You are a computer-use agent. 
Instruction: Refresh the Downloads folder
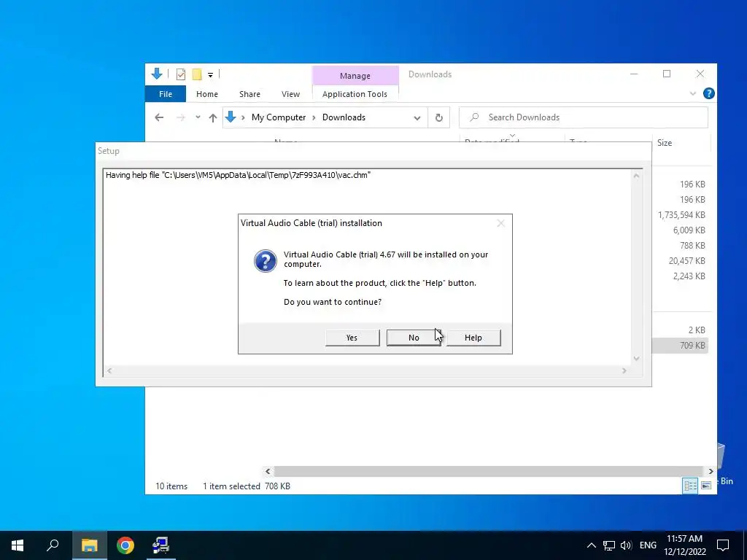tap(438, 117)
